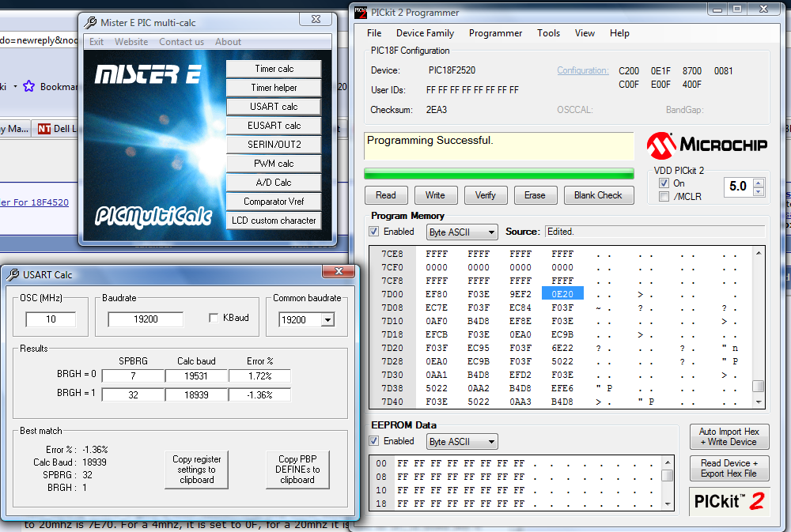The width and height of the screenshot is (791, 532).
Task: Click the Microchip logo
Action: 706,145
